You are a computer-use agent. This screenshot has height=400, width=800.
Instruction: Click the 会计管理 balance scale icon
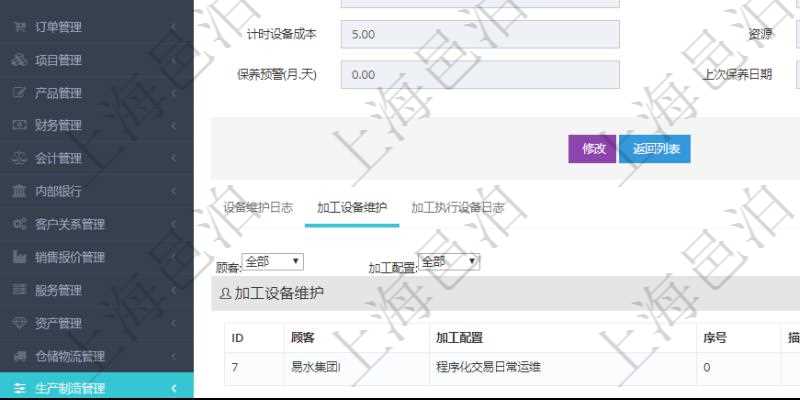point(19,159)
